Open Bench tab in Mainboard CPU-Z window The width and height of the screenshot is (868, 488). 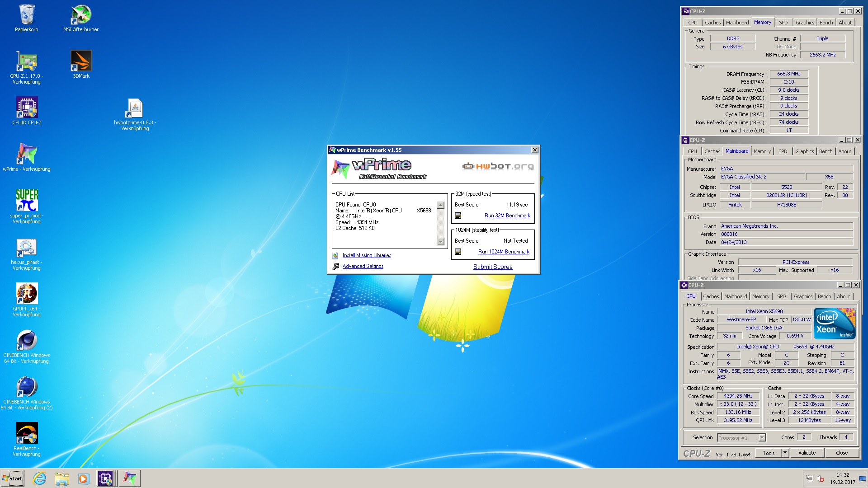(826, 151)
